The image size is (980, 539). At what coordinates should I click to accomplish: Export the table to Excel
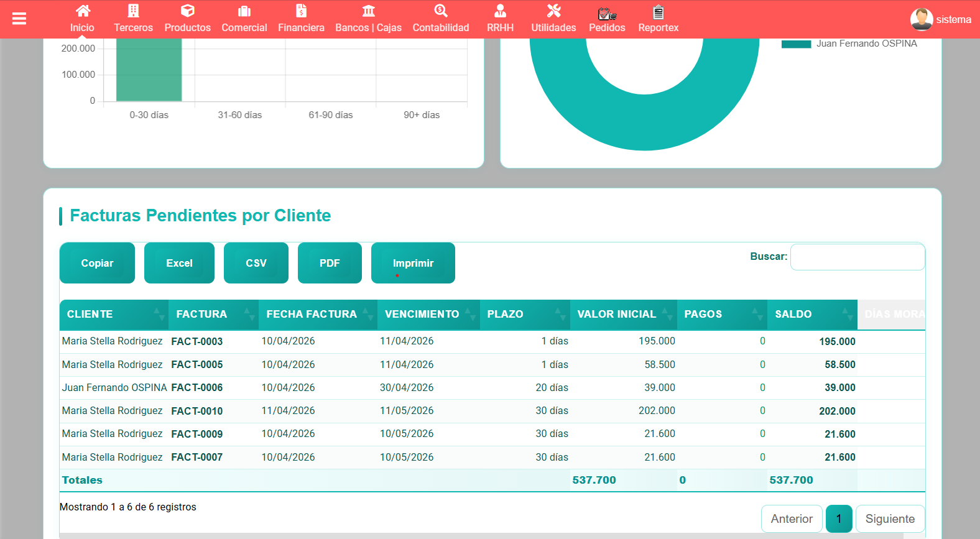pyautogui.click(x=179, y=263)
